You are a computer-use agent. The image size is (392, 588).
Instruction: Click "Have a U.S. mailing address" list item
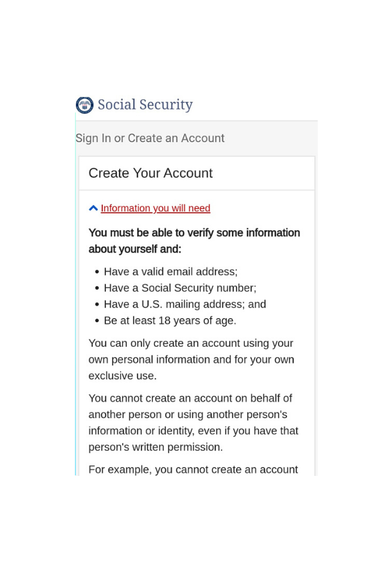click(x=185, y=304)
